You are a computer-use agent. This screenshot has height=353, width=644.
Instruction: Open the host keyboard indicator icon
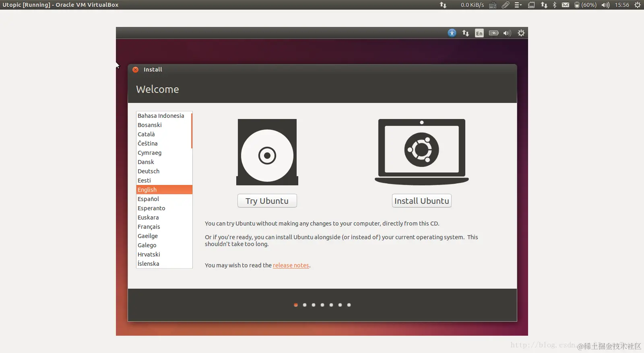coord(493,5)
